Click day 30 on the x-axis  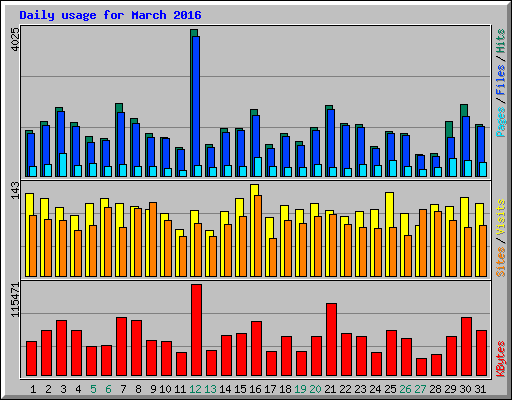tap(465, 389)
